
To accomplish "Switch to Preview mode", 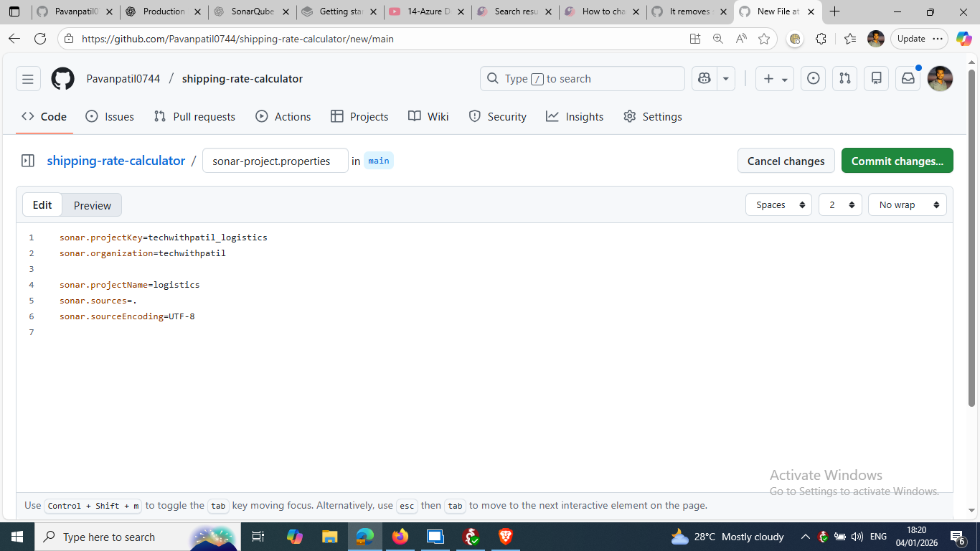I will coord(92,205).
